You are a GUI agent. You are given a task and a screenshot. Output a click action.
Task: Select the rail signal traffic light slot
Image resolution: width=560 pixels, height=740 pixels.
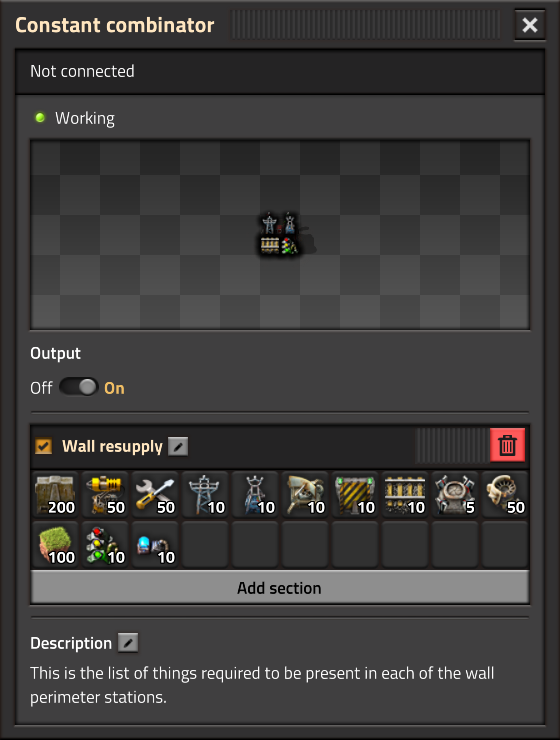(106, 545)
